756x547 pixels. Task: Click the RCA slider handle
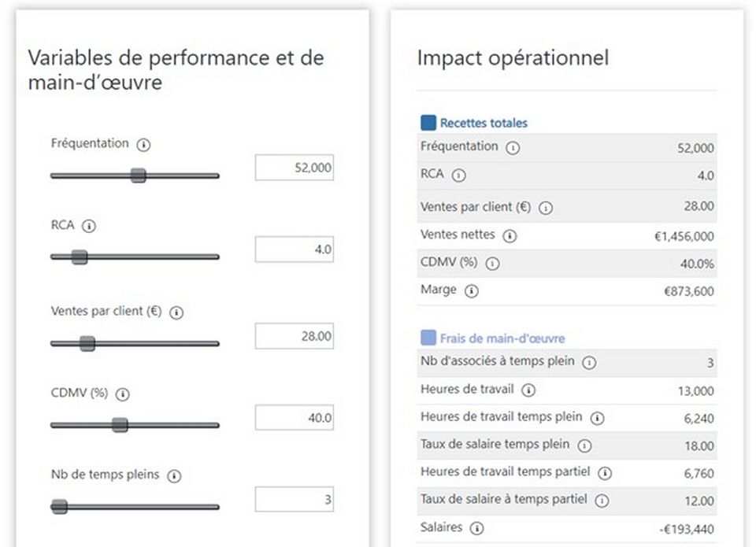80,257
